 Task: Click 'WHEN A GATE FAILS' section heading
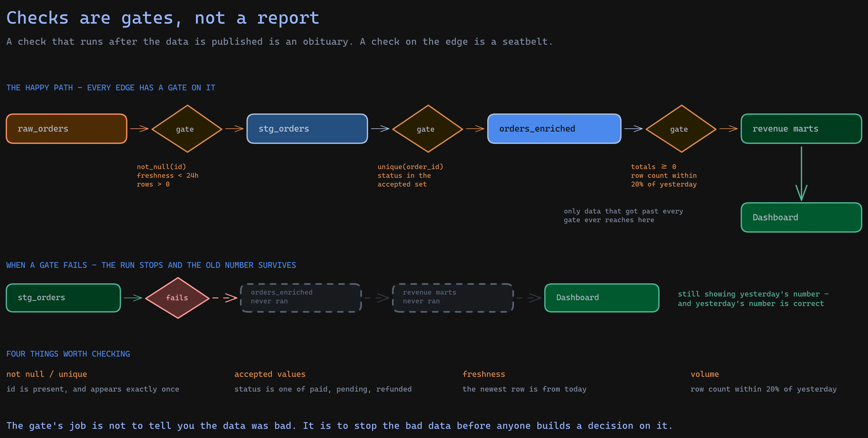151,265
